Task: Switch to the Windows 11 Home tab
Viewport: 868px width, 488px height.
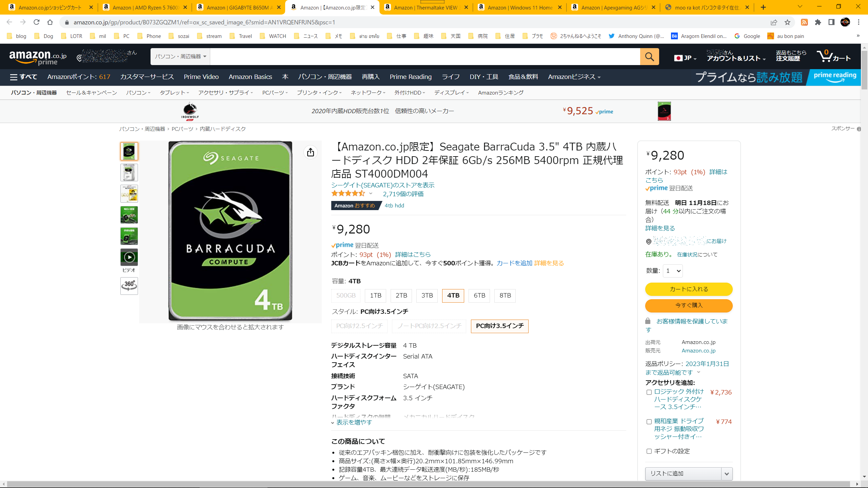Action: click(520, 7)
